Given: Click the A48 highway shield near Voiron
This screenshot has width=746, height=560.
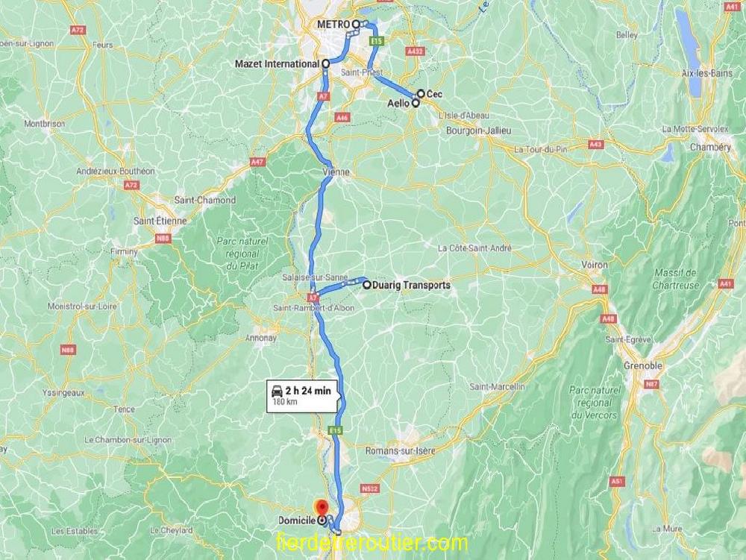Looking at the screenshot, I should tap(600, 289).
